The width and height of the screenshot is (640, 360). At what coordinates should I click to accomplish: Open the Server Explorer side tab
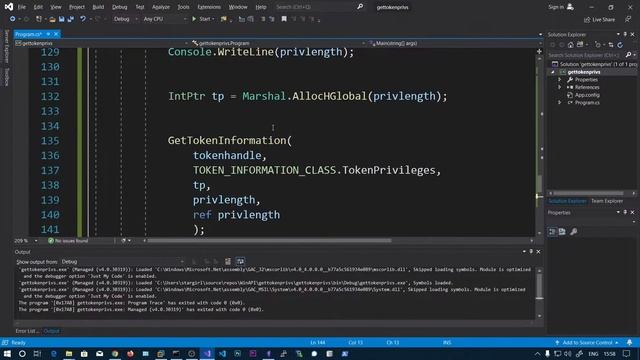(6, 46)
